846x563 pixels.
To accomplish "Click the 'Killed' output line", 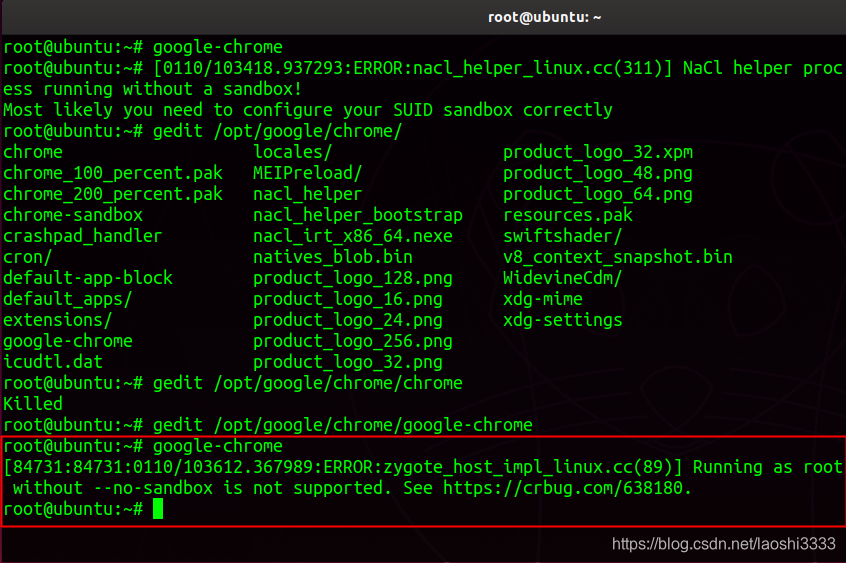I will point(33,404).
